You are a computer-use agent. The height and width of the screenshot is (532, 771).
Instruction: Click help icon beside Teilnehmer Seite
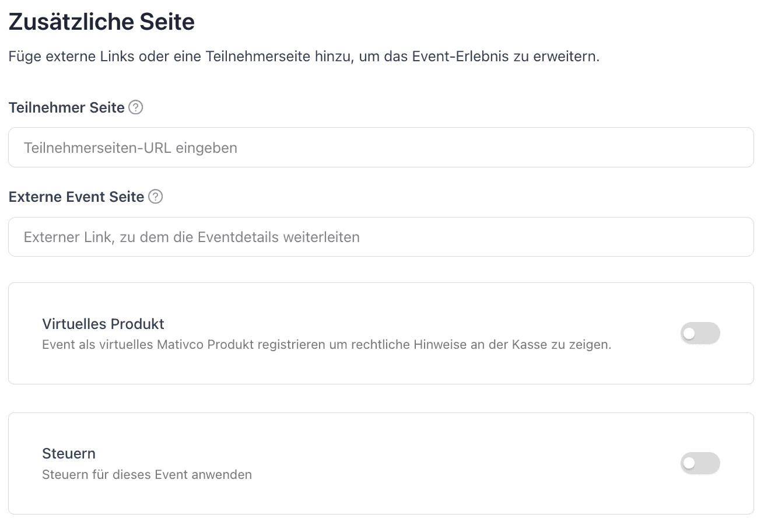click(x=136, y=107)
